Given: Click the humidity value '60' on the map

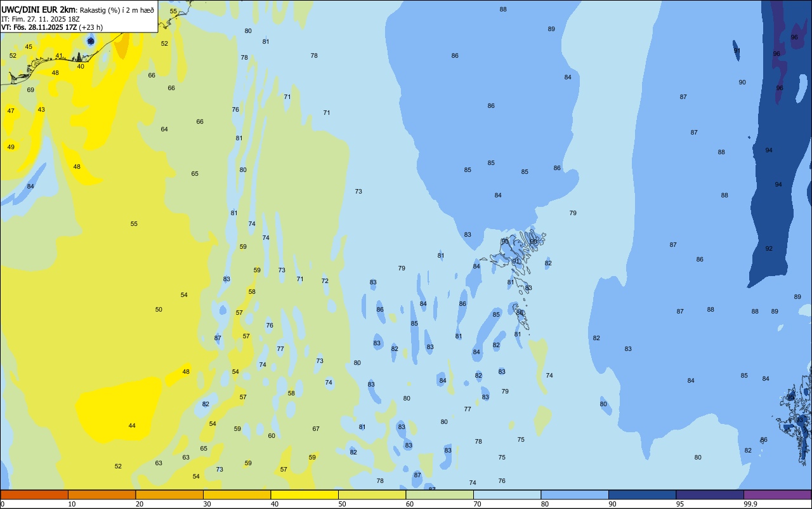Looking at the screenshot, I should 272,436.
